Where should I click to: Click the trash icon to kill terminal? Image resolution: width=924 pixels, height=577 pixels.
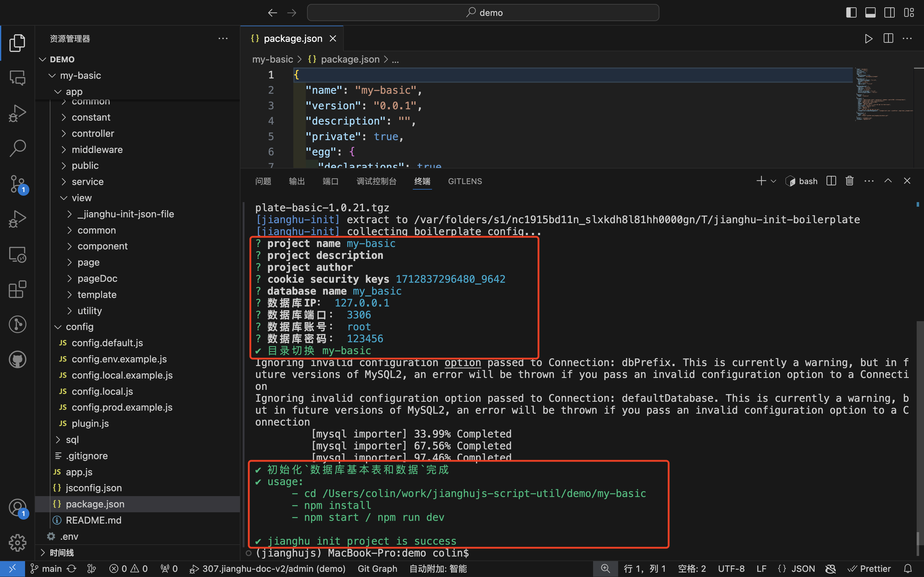(849, 181)
